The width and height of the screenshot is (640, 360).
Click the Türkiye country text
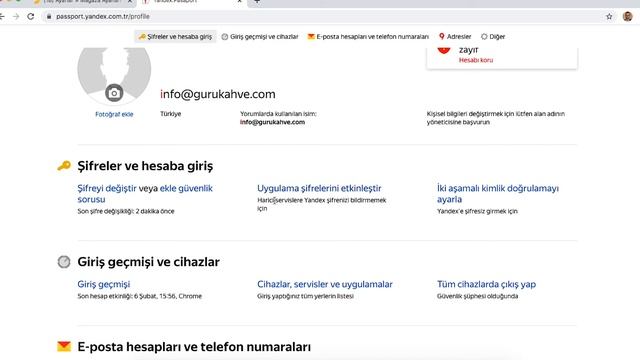coord(171,114)
